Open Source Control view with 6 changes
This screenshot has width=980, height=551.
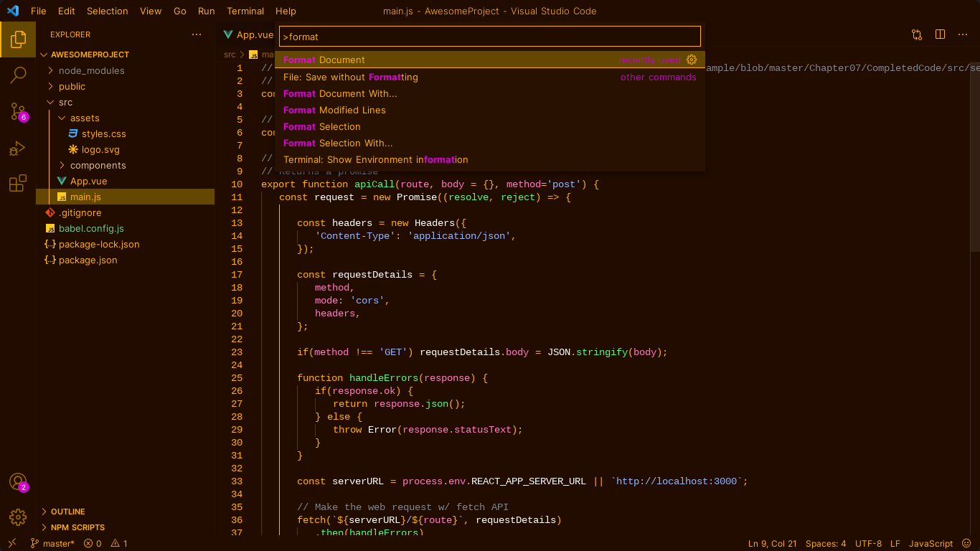pyautogui.click(x=18, y=111)
